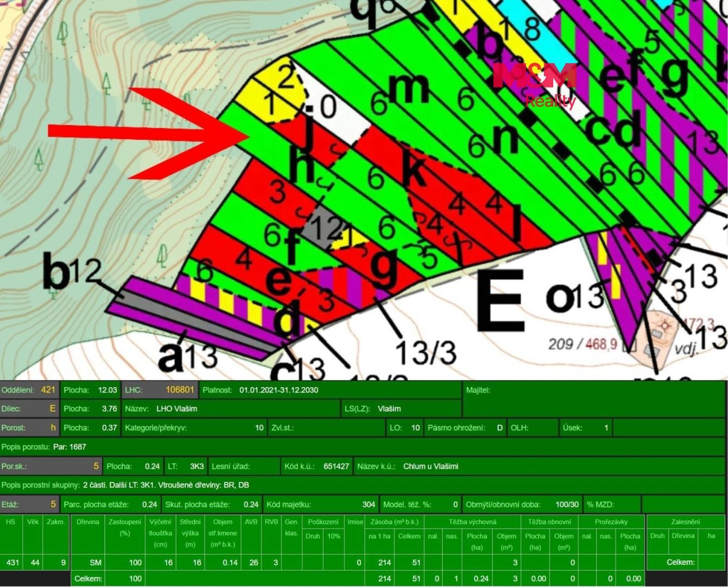Click the Pásmo ohrožení value D
The image size is (728, 588).
[499, 427]
